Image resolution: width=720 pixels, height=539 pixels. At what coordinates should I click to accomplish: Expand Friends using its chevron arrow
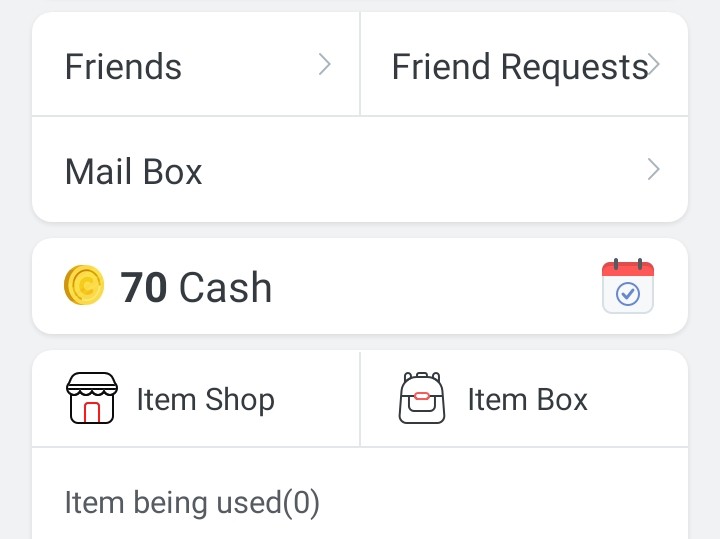pos(324,65)
